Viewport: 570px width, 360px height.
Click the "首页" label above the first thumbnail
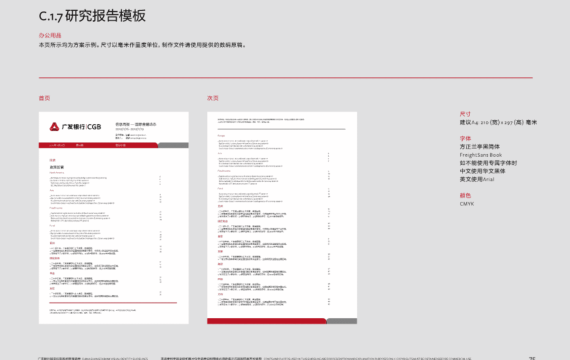point(44,98)
